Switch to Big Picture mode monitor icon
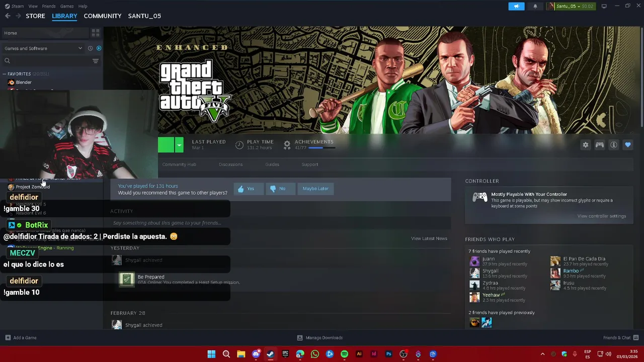This screenshot has width=644, height=362. point(604,6)
